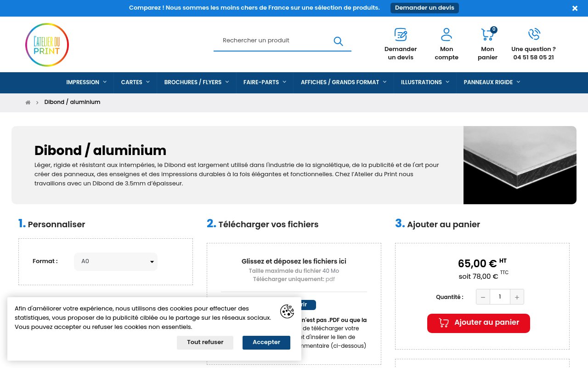Click Demander un devis in the top banner
This screenshot has height=368, width=588.
pos(424,8)
